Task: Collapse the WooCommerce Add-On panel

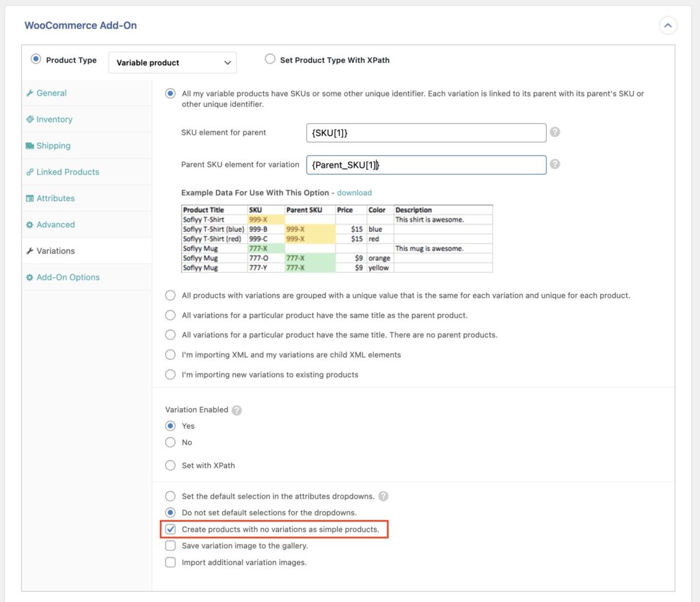Action: tap(668, 25)
